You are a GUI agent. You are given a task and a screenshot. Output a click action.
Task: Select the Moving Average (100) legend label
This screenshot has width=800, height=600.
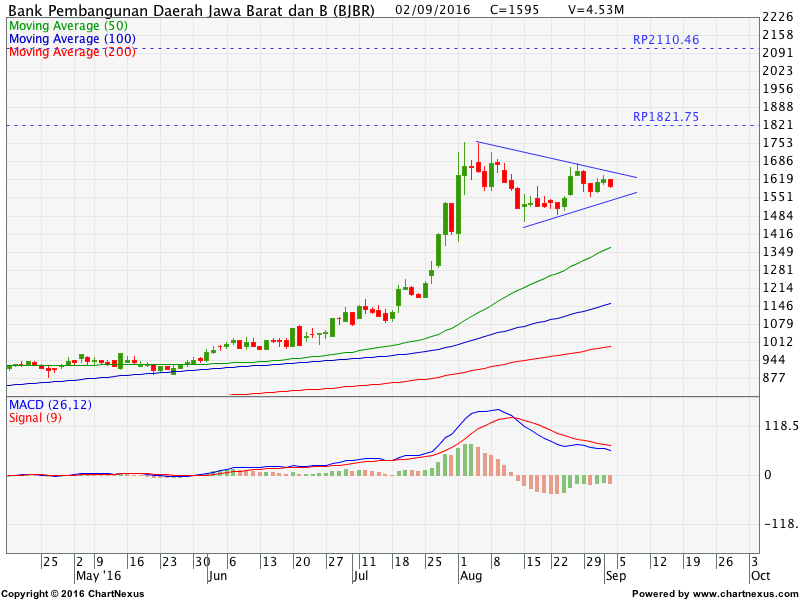pos(72,39)
